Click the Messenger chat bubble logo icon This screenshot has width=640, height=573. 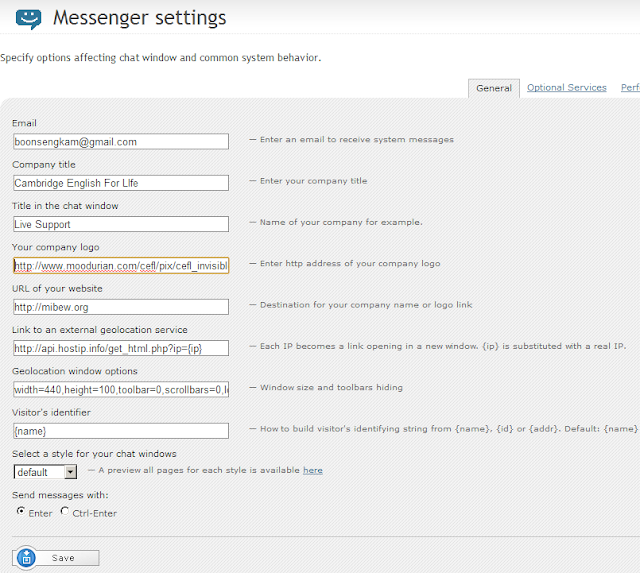[x=28, y=19]
